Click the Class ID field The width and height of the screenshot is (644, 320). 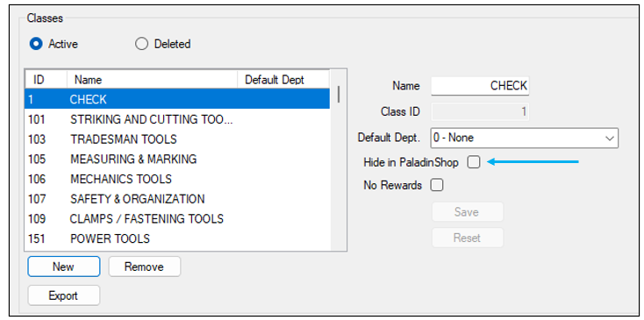(x=480, y=111)
